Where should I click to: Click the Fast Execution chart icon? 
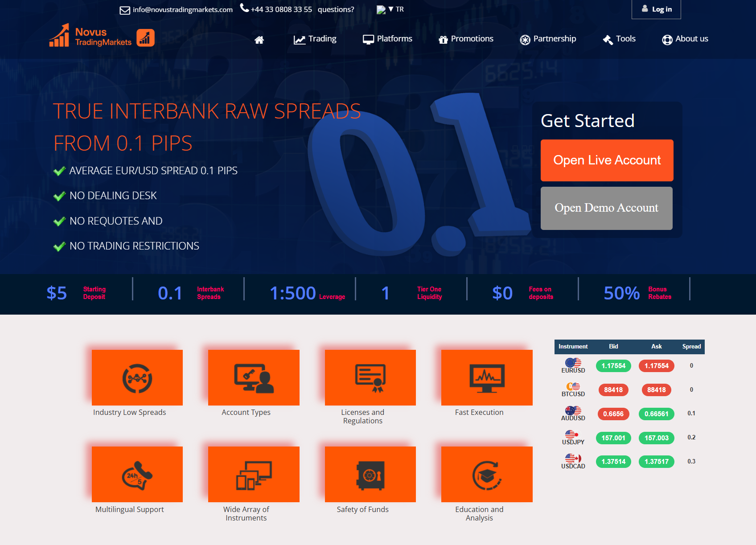[486, 377]
